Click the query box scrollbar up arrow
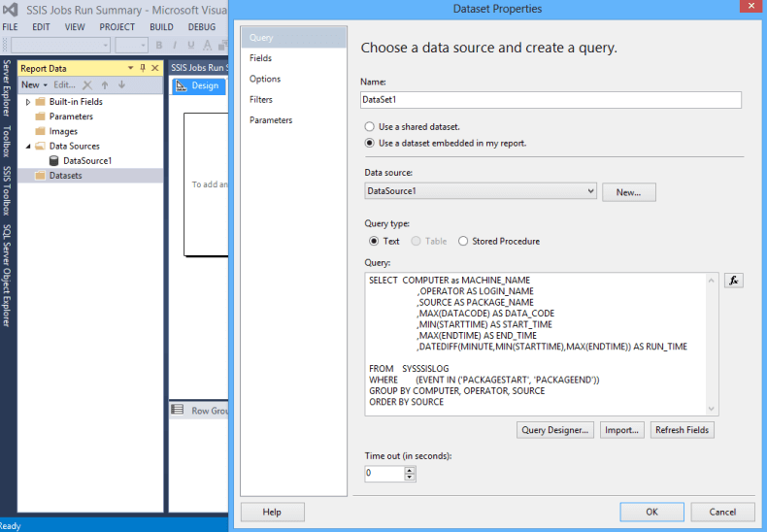The image size is (767, 532). [712, 281]
